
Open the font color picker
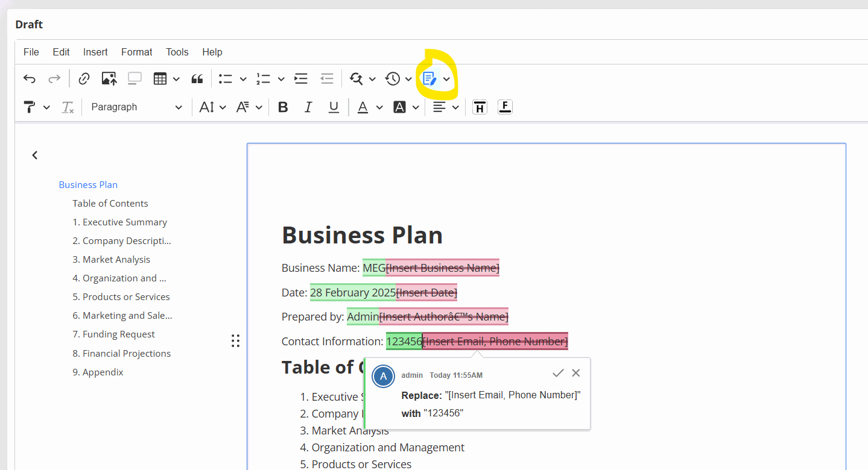point(363,107)
